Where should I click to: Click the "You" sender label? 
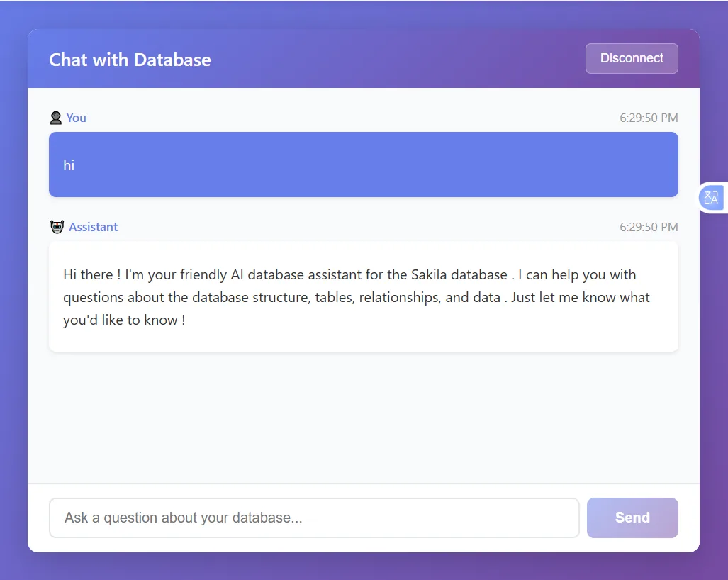tap(76, 118)
